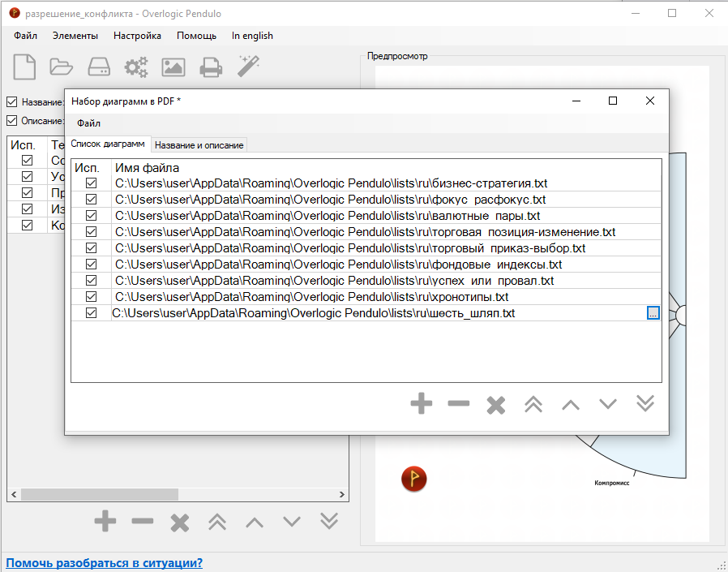Open the Помощь menu

pyautogui.click(x=196, y=36)
